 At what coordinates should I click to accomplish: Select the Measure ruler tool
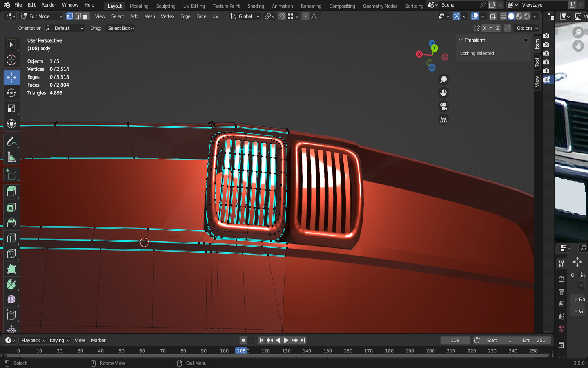pos(11,157)
